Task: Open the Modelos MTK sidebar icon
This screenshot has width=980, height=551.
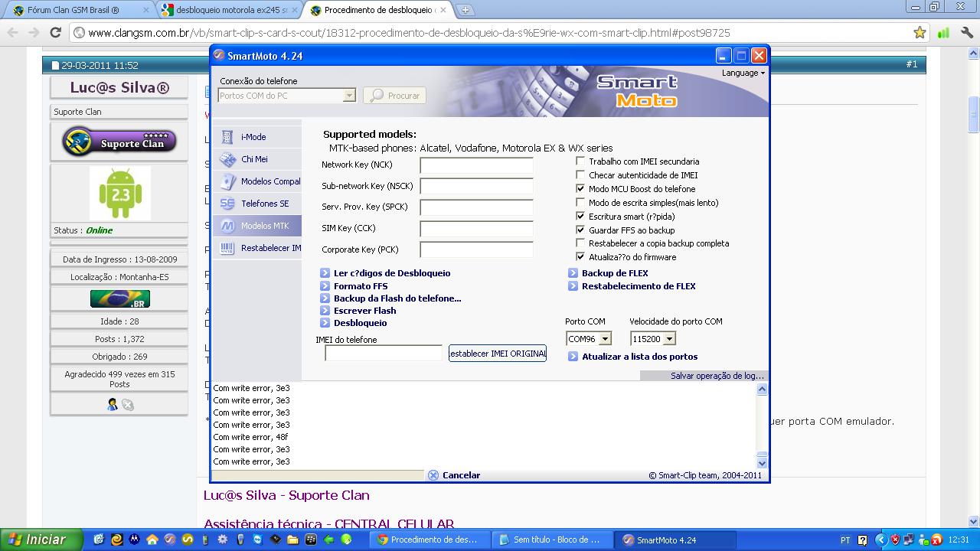Action: 227,226
